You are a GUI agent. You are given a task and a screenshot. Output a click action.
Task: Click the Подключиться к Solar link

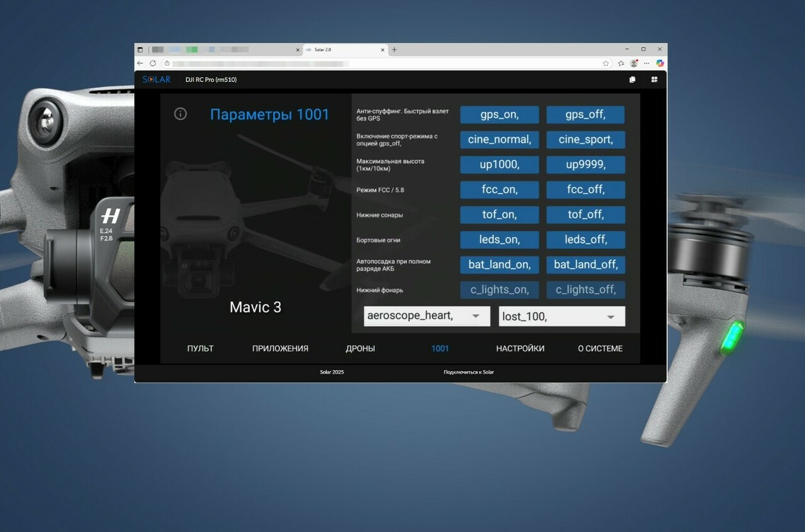click(x=468, y=373)
